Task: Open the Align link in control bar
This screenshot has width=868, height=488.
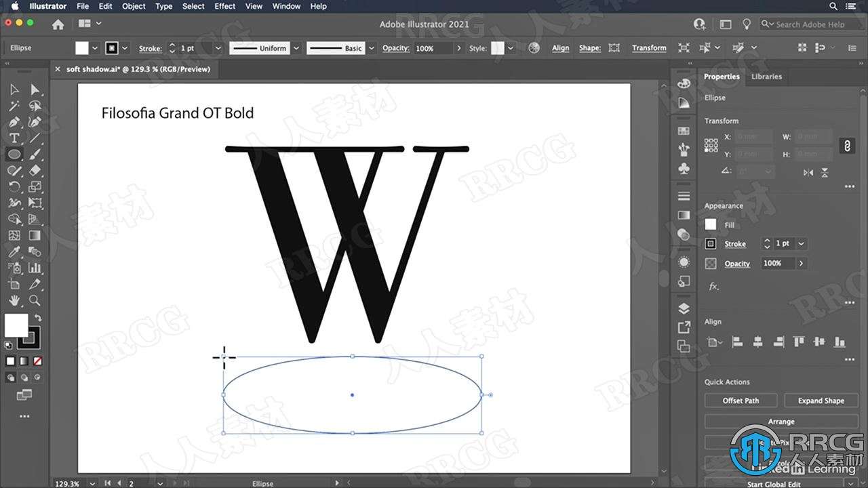Action: pyautogui.click(x=561, y=48)
